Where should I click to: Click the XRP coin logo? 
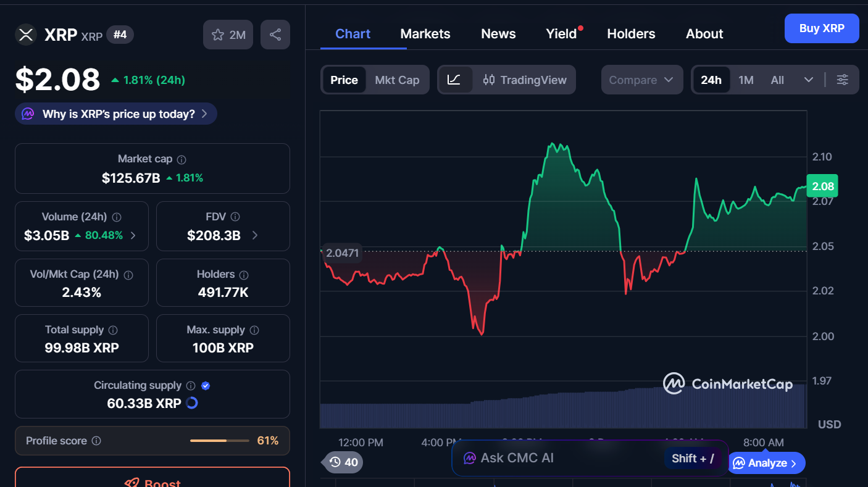tap(25, 35)
